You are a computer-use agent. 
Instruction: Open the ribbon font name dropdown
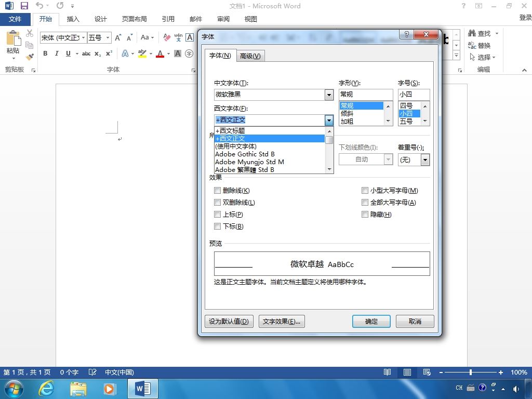coord(83,37)
